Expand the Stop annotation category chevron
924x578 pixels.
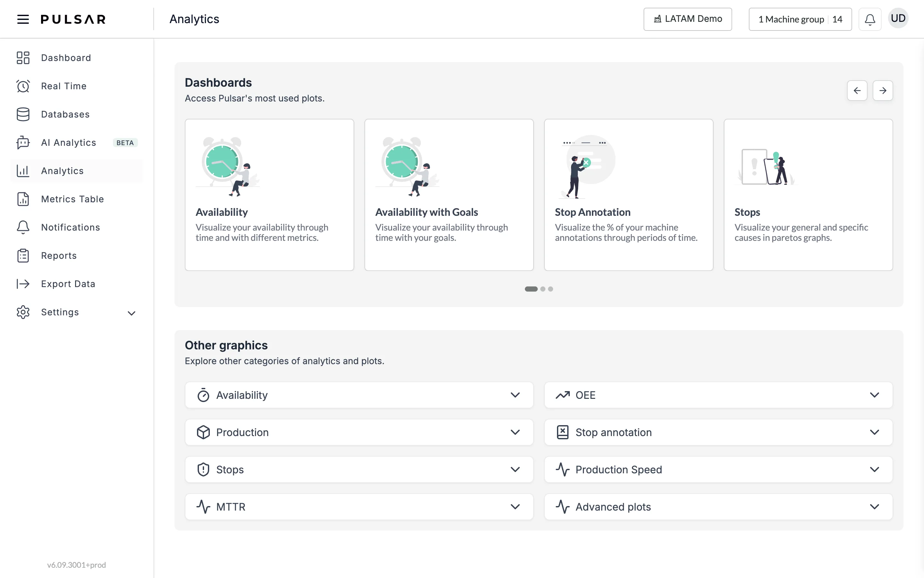[874, 432]
